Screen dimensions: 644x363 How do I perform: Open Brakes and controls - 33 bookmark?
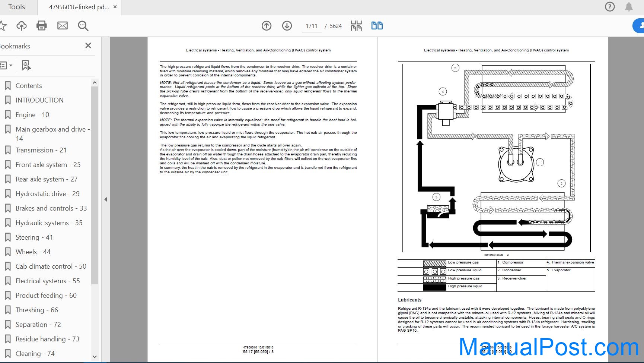tap(51, 208)
